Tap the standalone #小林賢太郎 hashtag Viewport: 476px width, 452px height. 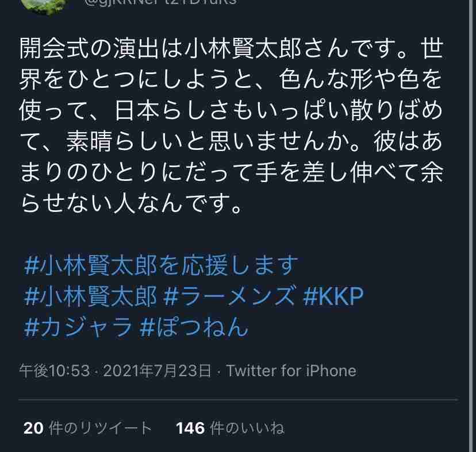coord(90,296)
